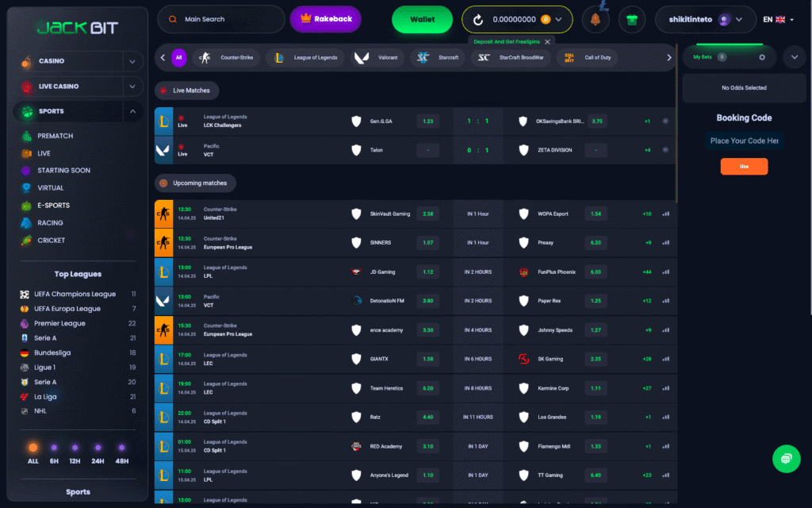The width and height of the screenshot is (812, 508).
Task: Click the Racing sidebar icon
Action: (26, 223)
